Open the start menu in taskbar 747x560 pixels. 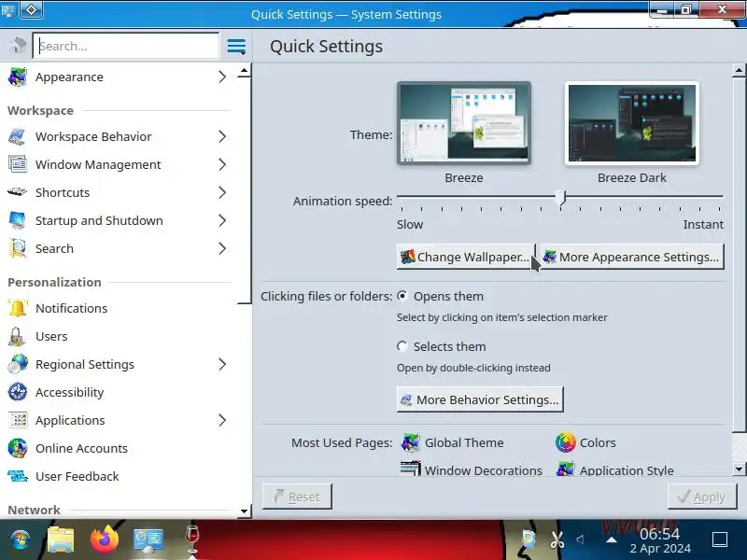[20, 540]
